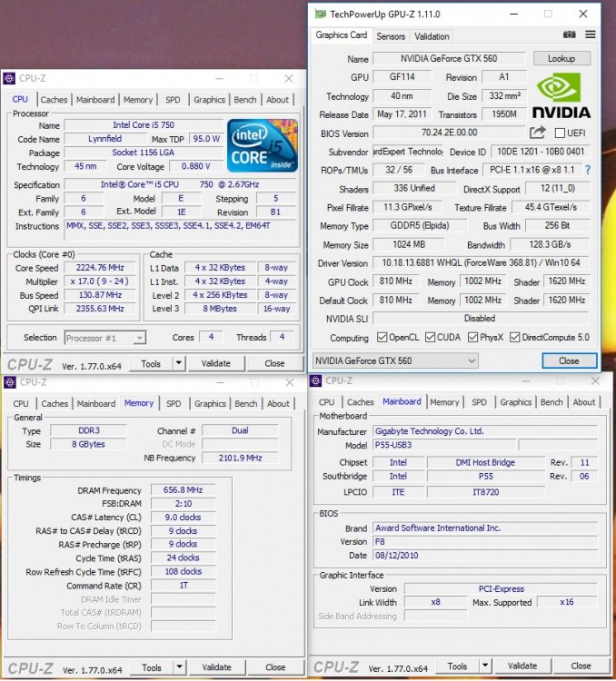Click the Bus Interface question mark icon
The width and height of the screenshot is (616, 681).
coord(588,170)
